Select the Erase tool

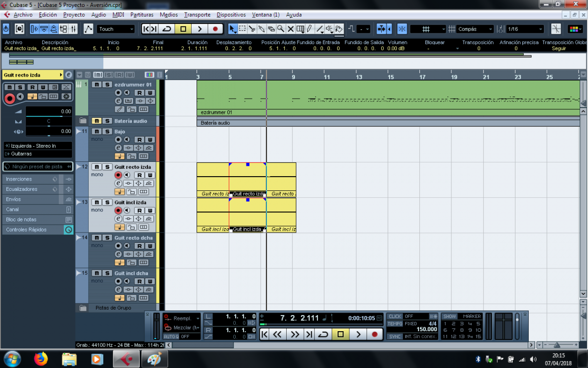(x=271, y=29)
